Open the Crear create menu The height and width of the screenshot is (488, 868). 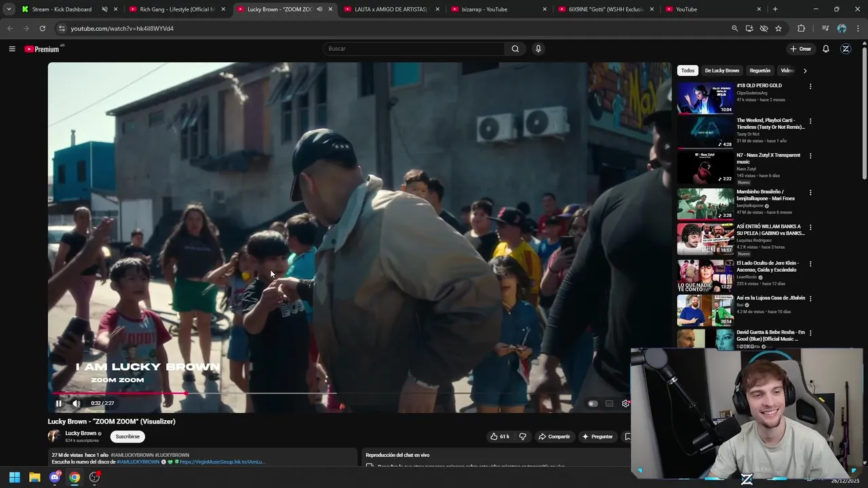click(800, 49)
